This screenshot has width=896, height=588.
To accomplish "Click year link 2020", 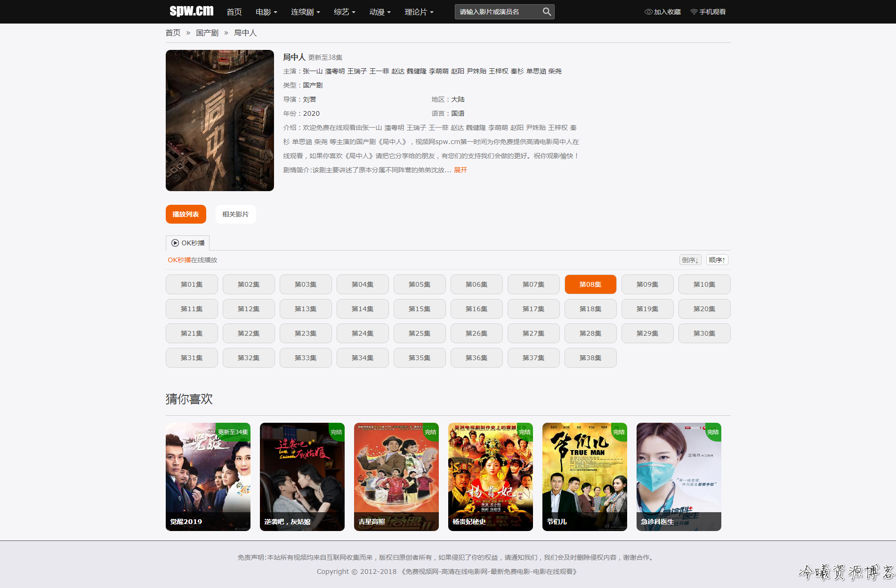I will [x=311, y=113].
